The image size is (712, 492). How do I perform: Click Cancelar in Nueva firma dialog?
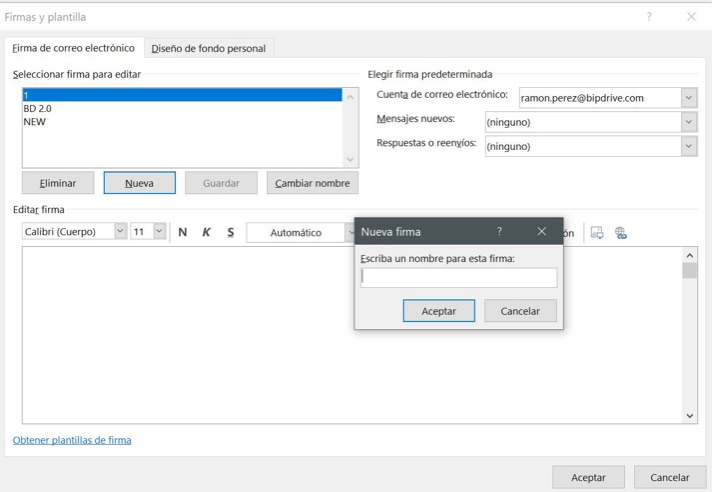click(x=520, y=311)
